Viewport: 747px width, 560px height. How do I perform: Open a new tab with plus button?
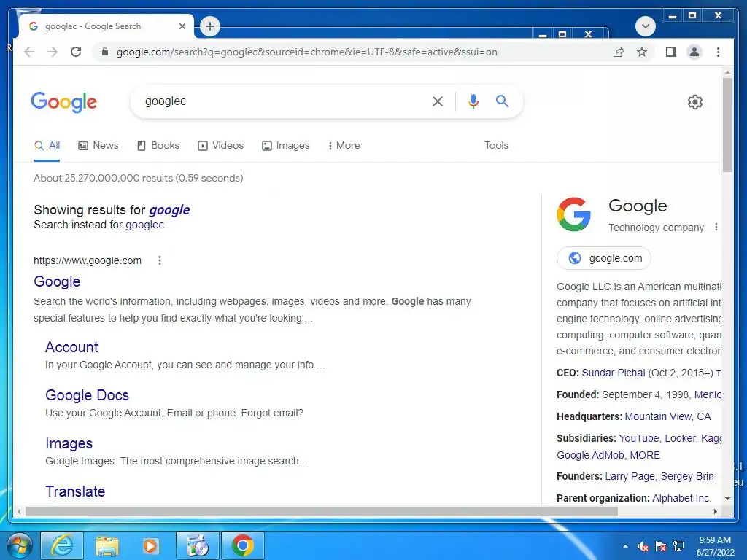(x=210, y=26)
